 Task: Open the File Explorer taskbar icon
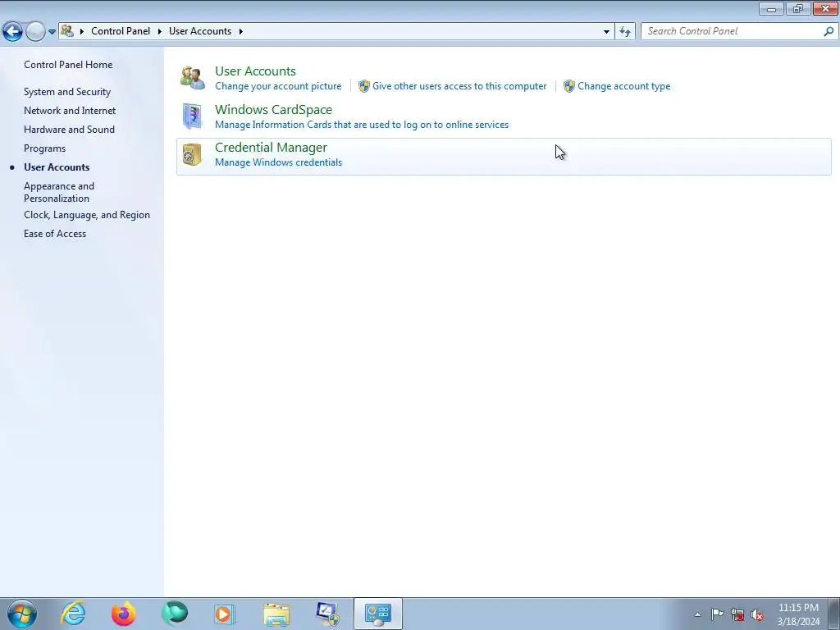[x=276, y=614]
